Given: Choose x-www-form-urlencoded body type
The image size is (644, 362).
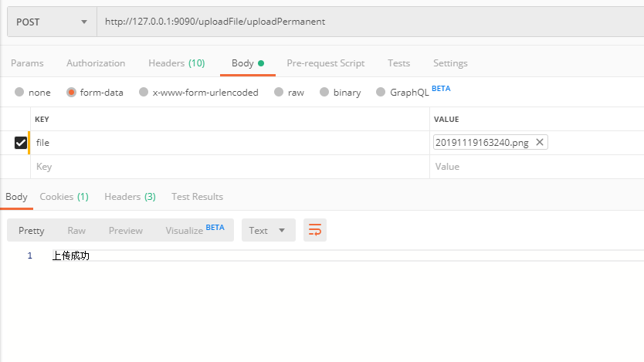Looking at the screenshot, I should tap(144, 92).
